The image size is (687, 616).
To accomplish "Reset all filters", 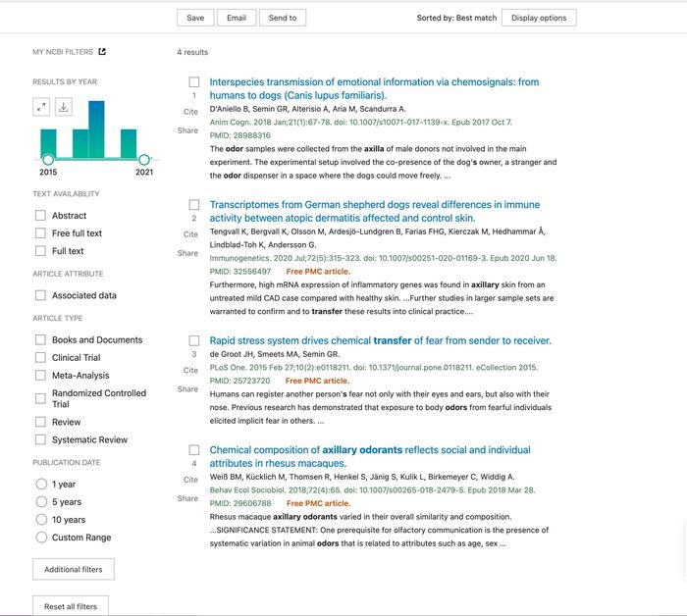I will click(71, 606).
